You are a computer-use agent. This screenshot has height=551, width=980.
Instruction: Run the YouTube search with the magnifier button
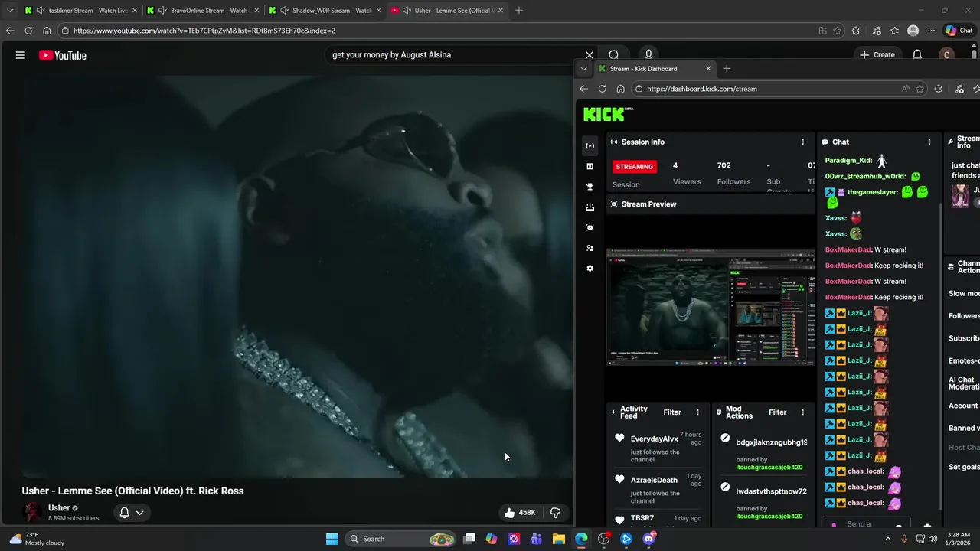(x=614, y=55)
